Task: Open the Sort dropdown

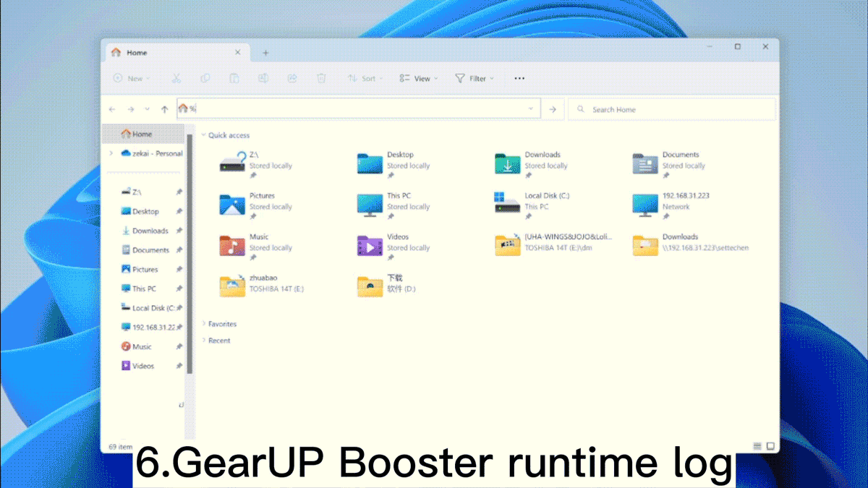Action: click(365, 78)
